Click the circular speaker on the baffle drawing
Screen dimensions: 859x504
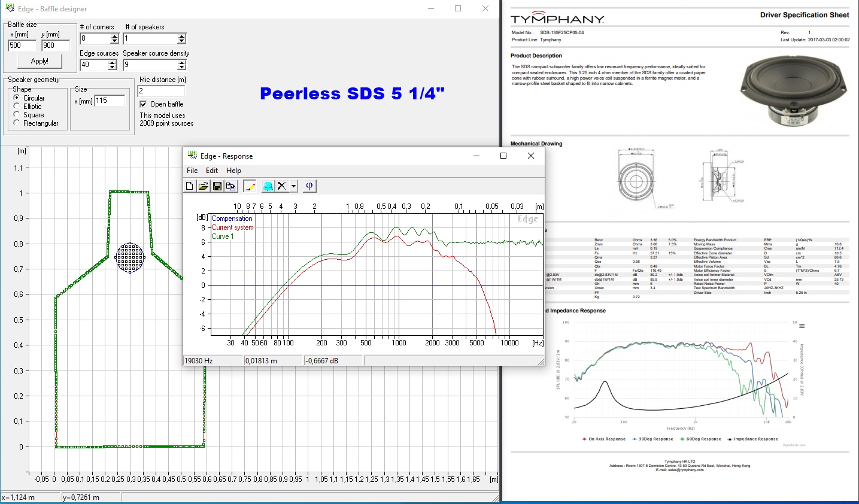(x=130, y=257)
